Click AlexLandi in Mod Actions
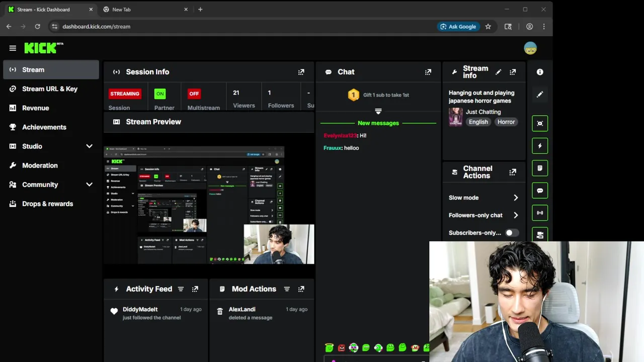644x362 pixels. pyautogui.click(x=242, y=309)
